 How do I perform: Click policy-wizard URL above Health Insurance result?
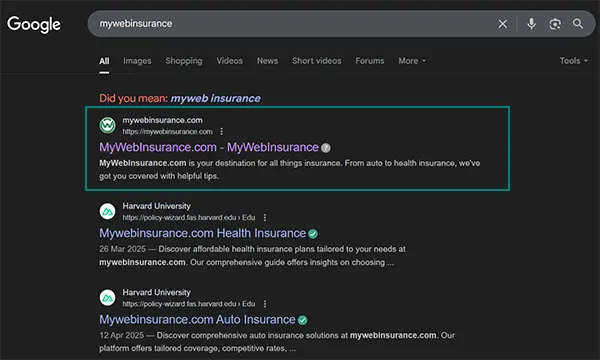[189, 218]
